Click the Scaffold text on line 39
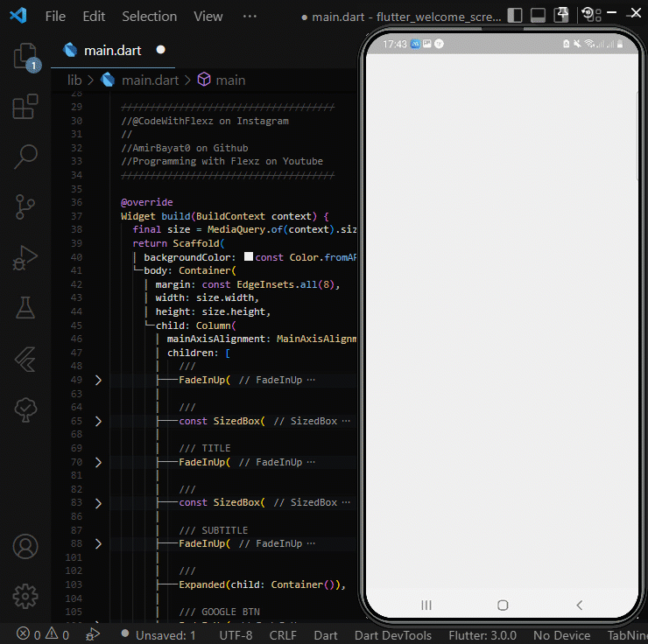 point(196,243)
